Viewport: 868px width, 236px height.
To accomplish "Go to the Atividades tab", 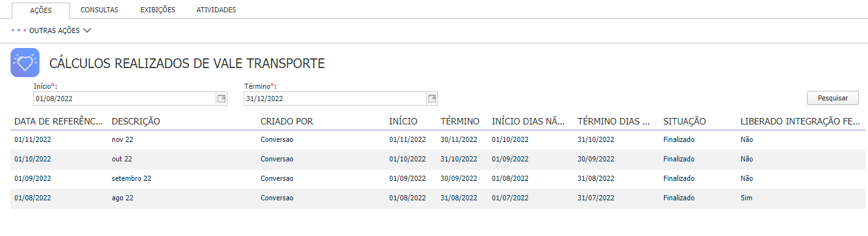I will pos(216,10).
